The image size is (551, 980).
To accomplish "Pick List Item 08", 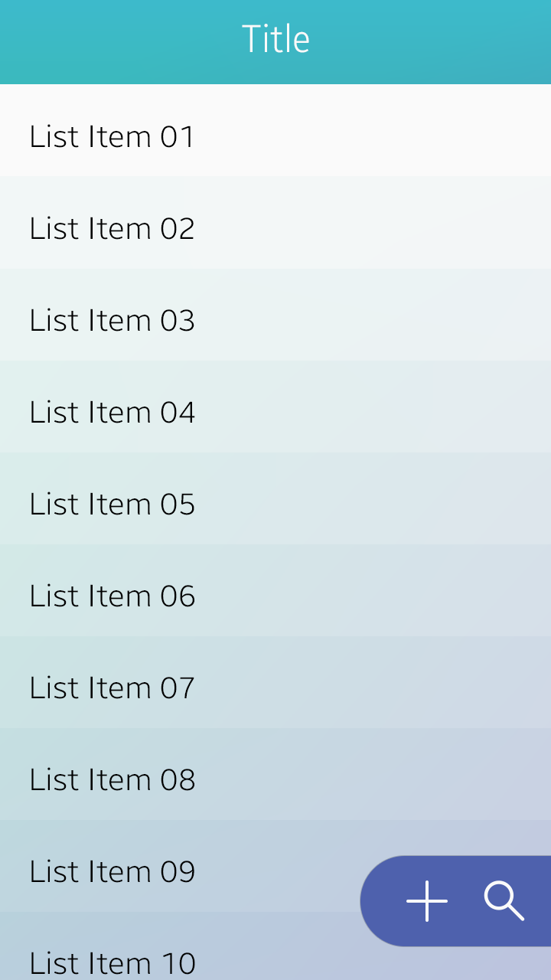I will (112, 780).
